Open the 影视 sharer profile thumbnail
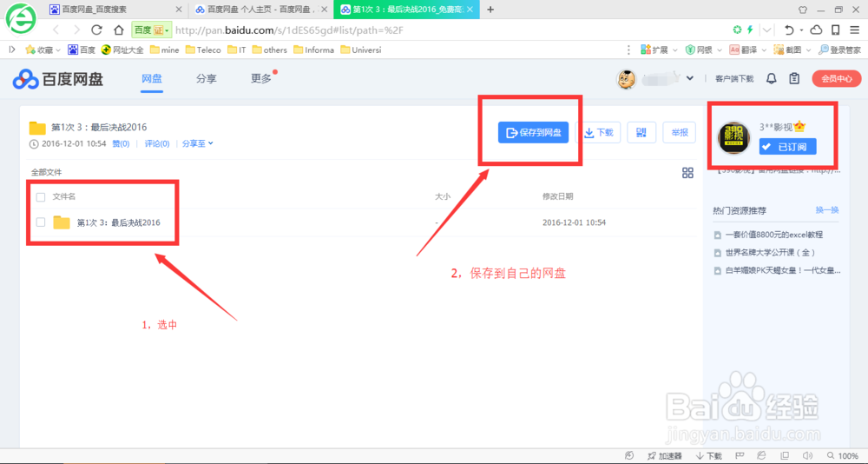This screenshot has width=868, height=464. pos(733,137)
